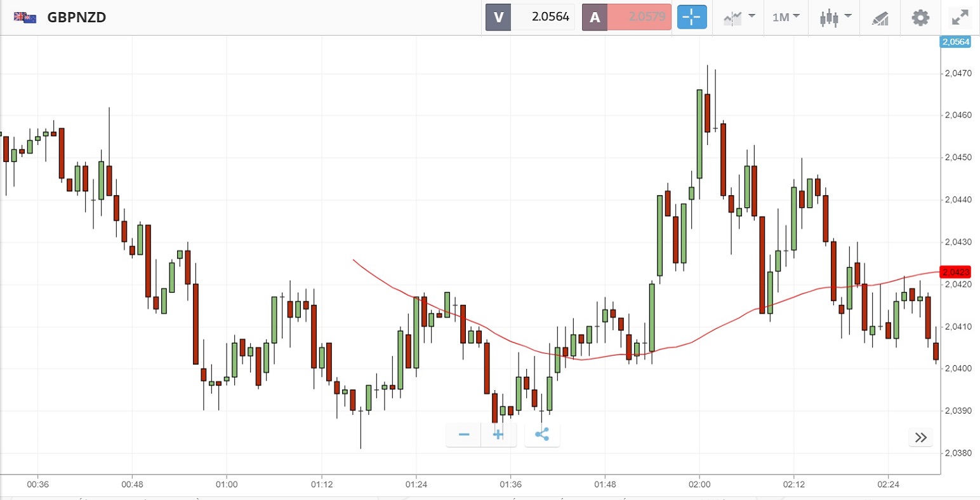Zoom in with the plus button
Image resolution: width=980 pixels, height=500 pixels.
[498, 435]
